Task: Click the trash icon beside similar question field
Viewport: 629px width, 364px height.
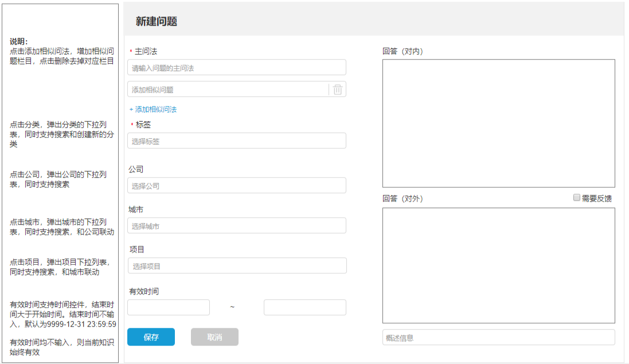Action: coord(338,89)
